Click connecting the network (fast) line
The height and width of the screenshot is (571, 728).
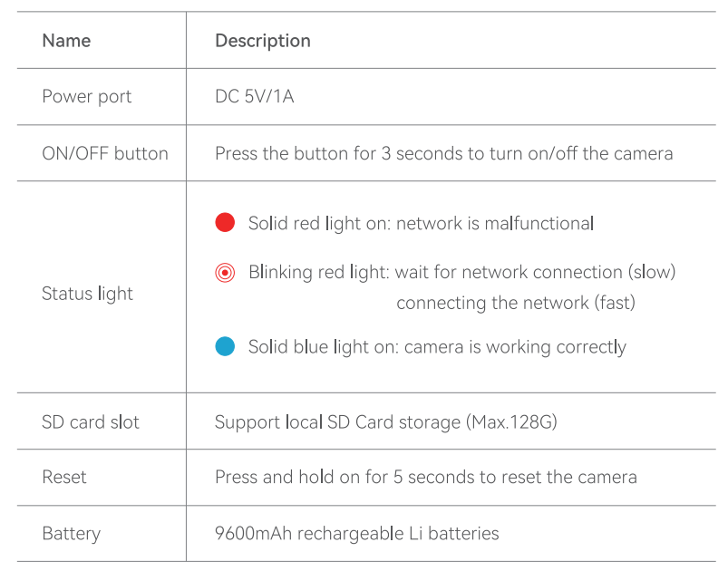[516, 303]
